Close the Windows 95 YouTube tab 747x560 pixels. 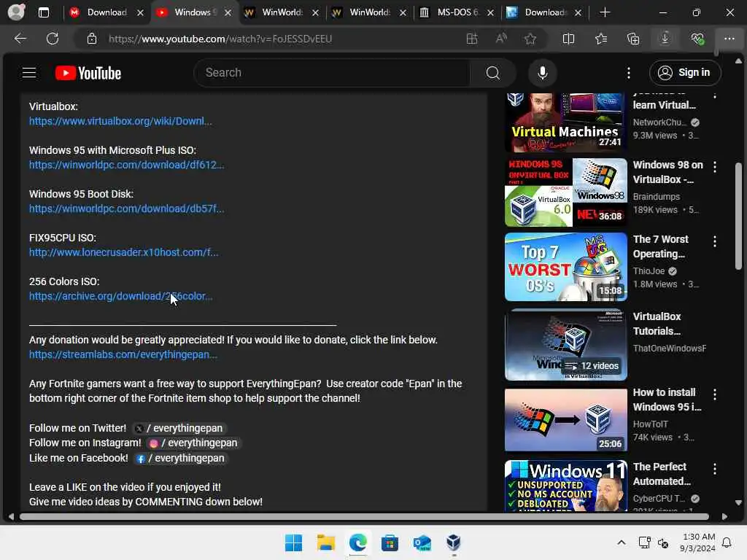click(x=228, y=13)
